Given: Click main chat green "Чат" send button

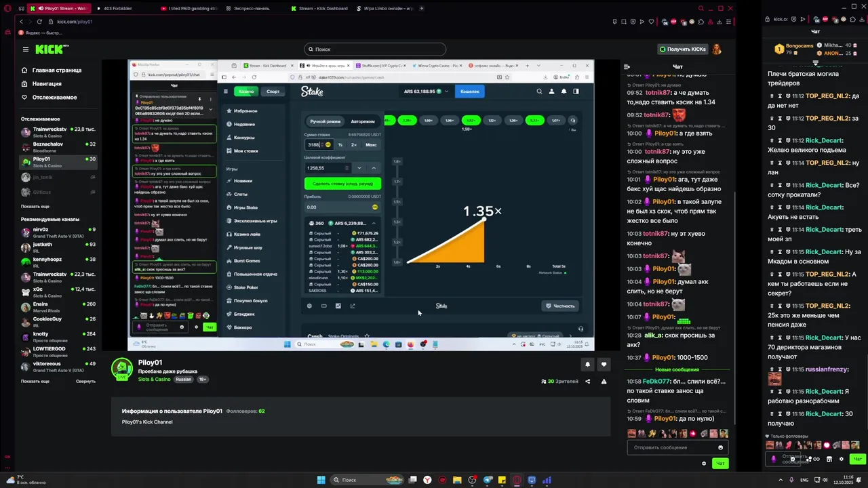Looking at the screenshot, I should coord(720,464).
